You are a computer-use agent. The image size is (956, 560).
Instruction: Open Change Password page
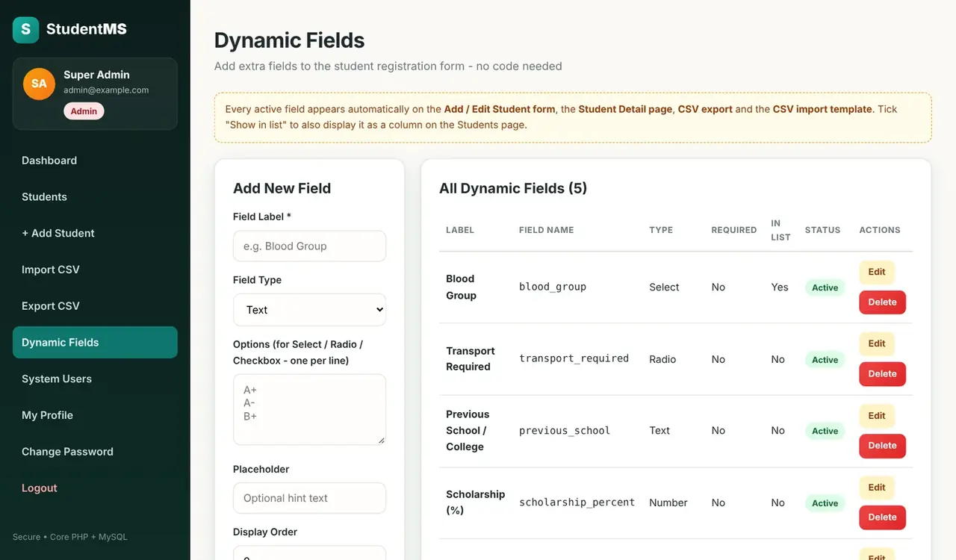click(x=95, y=452)
